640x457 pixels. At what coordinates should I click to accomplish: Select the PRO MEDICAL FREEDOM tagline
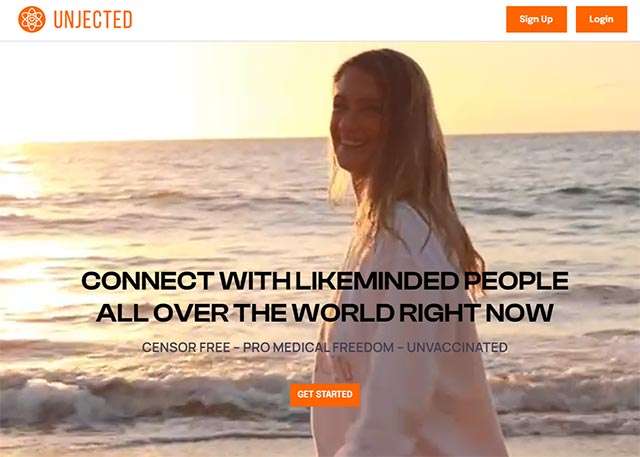pyautogui.click(x=318, y=347)
